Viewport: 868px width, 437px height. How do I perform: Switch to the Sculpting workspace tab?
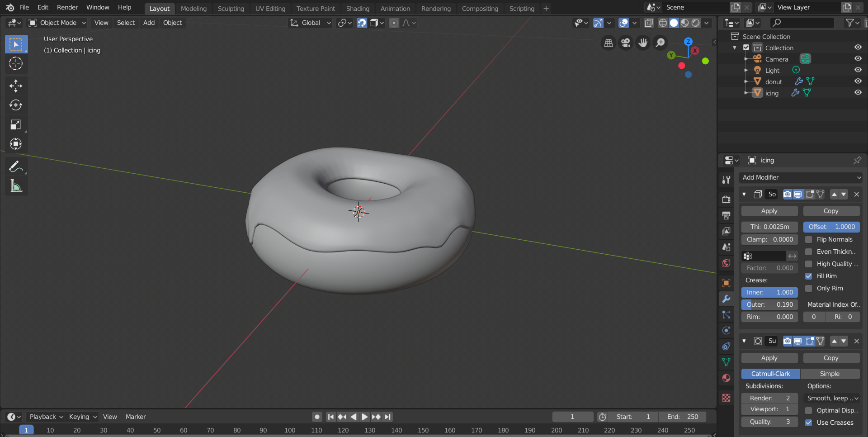[x=231, y=9]
